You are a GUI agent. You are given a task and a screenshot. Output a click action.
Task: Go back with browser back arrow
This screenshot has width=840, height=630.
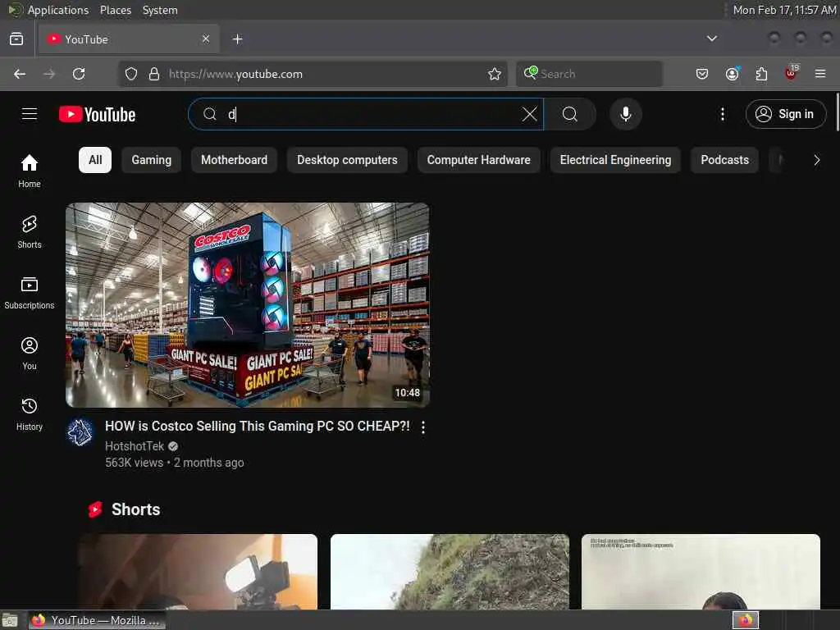[x=20, y=74]
